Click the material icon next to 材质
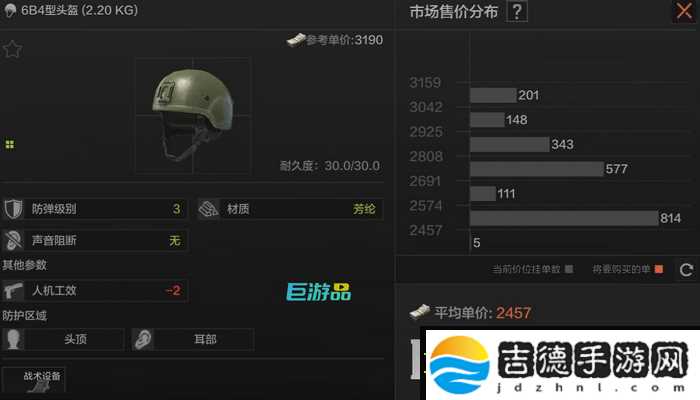 (208, 208)
